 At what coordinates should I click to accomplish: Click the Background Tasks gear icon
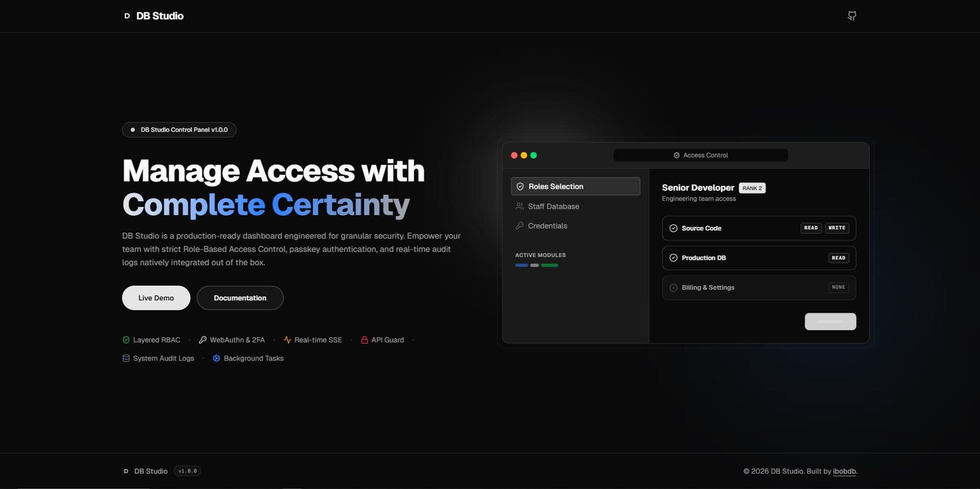pyautogui.click(x=217, y=358)
